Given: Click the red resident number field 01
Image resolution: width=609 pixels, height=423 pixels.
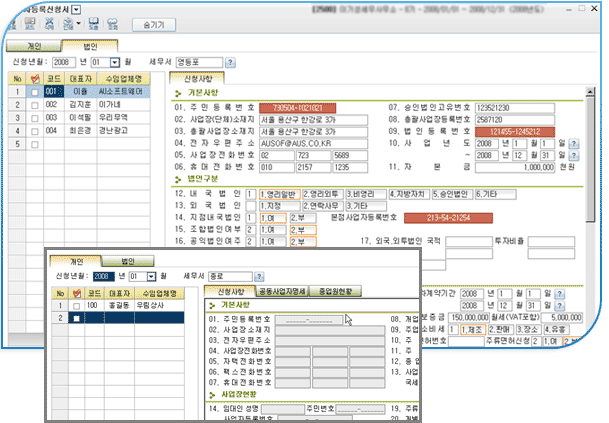Looking at the screenshot, I should (x=298, y=108).
